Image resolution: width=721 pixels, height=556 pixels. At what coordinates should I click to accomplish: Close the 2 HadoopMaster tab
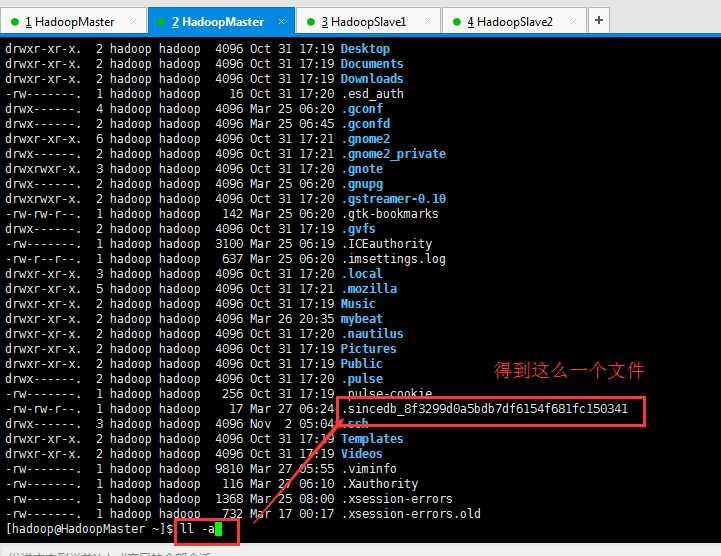[281, 21]
